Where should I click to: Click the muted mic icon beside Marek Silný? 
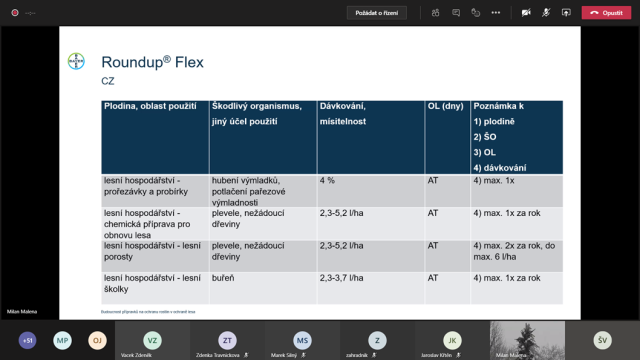point(303,355)
